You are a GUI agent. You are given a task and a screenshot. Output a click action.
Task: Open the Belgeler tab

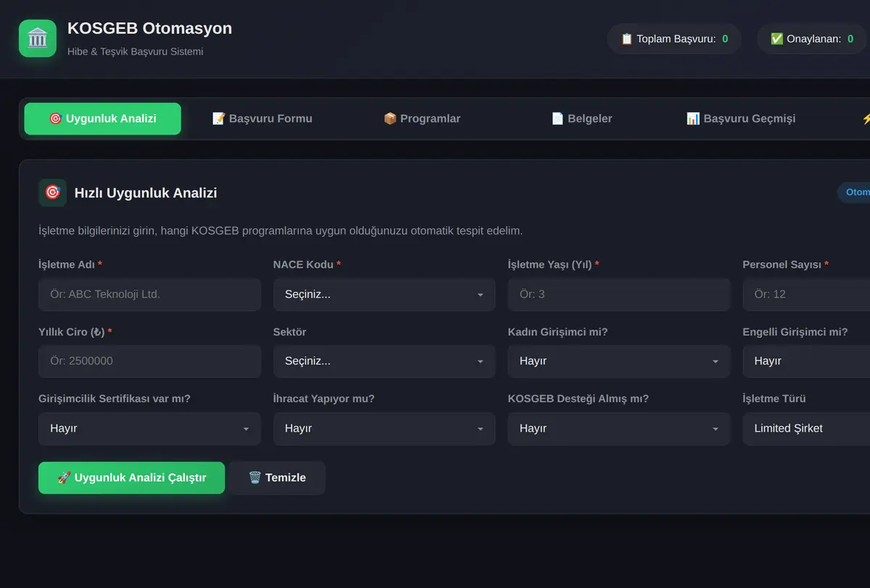pyautogui.click(x=581, y=119)
